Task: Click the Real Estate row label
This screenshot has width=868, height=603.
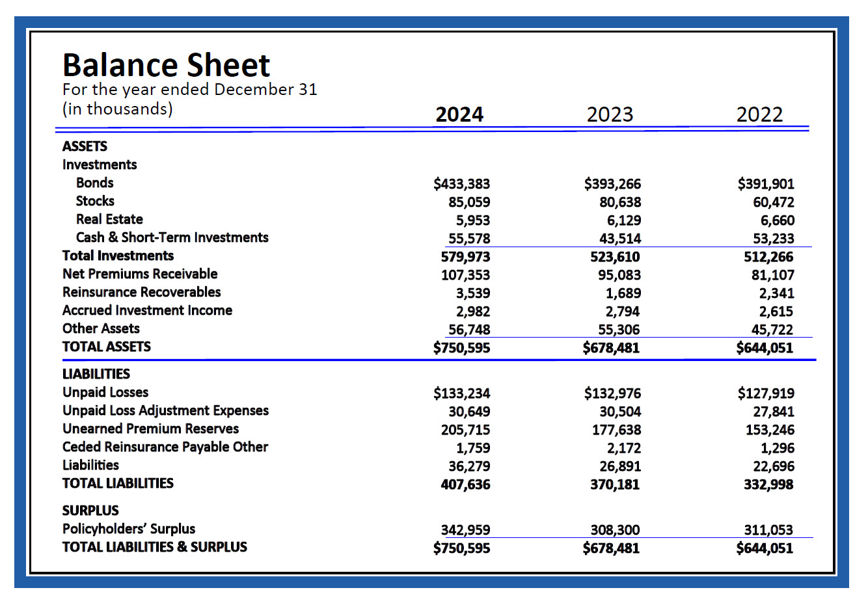Action: coord(109,219)
